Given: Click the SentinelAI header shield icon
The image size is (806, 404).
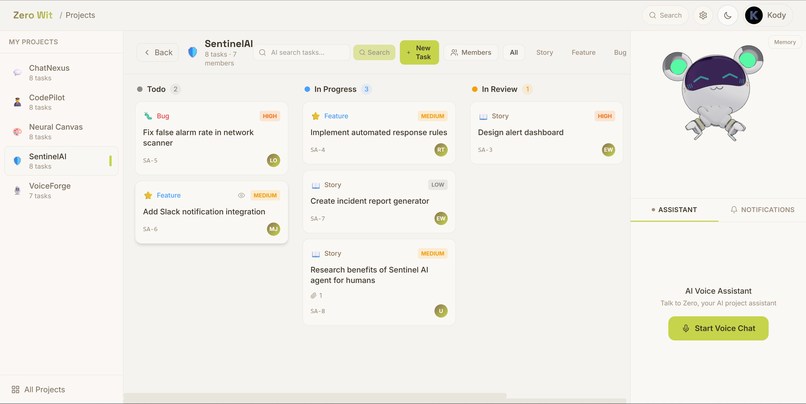Looking at the screenshot, I should pyautogui.click(x=193, y=52).
